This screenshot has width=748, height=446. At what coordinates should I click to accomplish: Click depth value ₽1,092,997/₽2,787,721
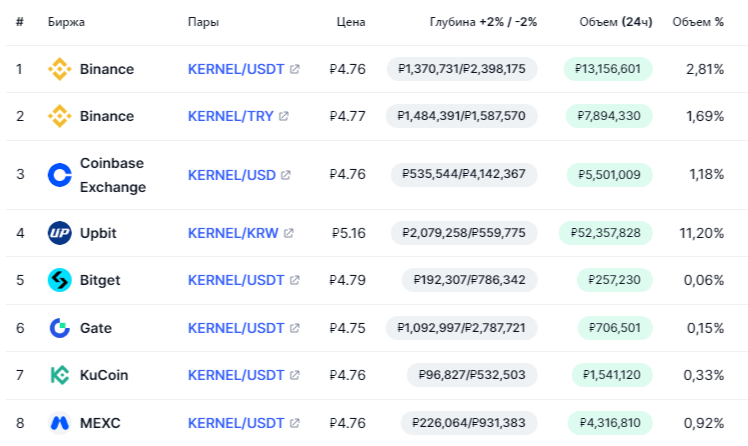[x=462, y=328]
